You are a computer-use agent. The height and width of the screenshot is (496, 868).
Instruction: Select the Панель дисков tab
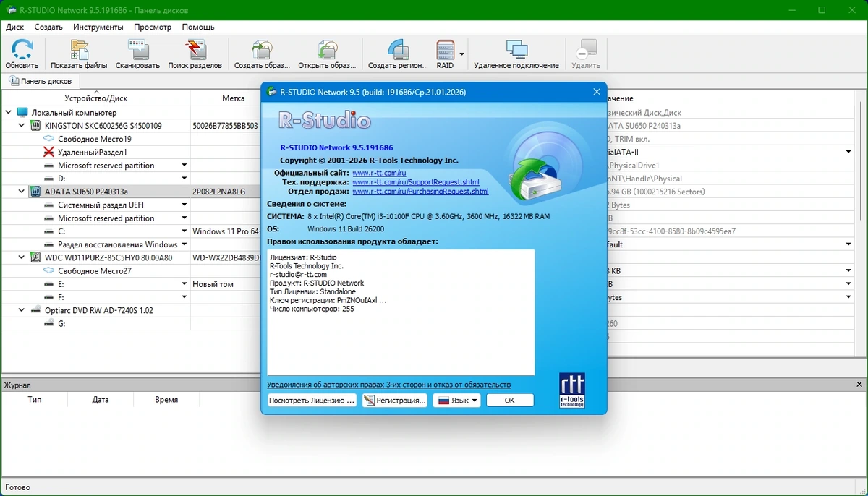coord(40,81)
